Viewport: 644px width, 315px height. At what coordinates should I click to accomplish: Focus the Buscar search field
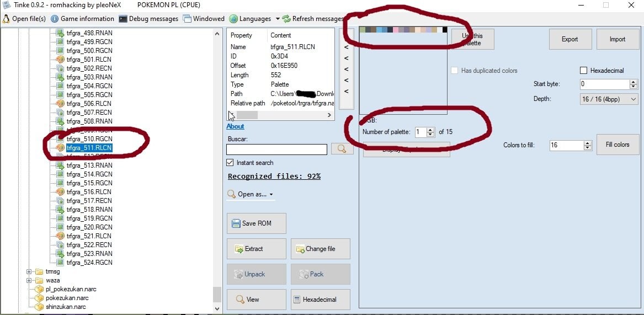coord(277,149)
